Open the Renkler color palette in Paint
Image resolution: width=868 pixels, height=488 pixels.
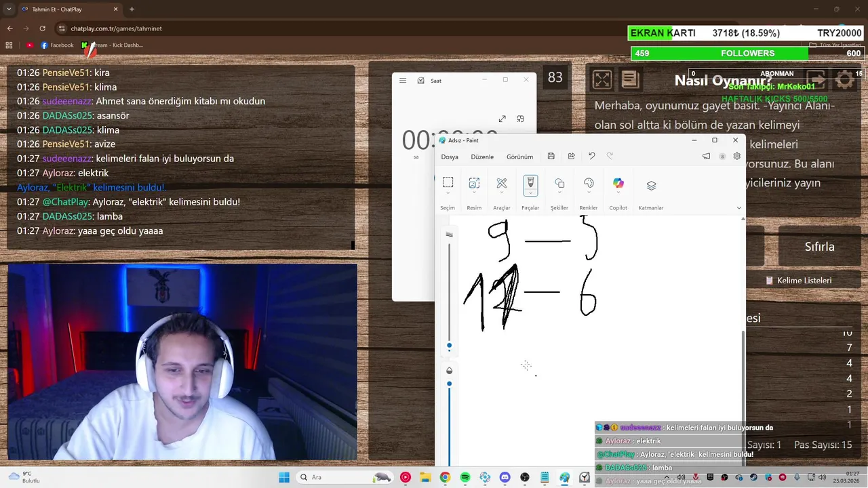click(589, 183)
